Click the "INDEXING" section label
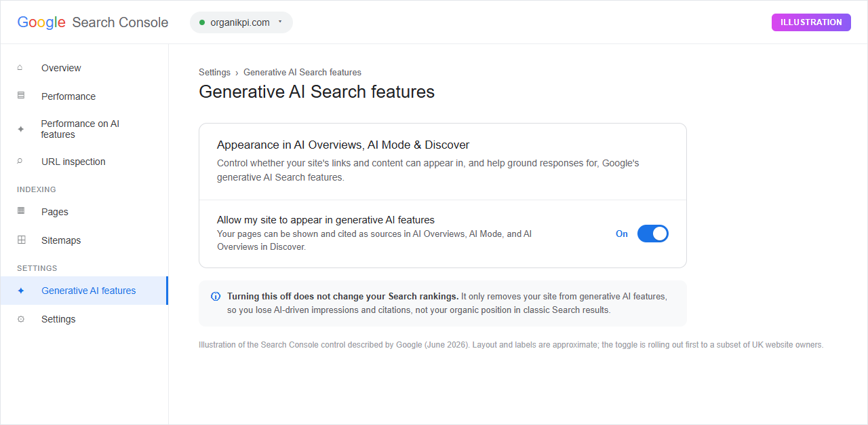The width and height of the screenshot is (868, 425). 37,189
